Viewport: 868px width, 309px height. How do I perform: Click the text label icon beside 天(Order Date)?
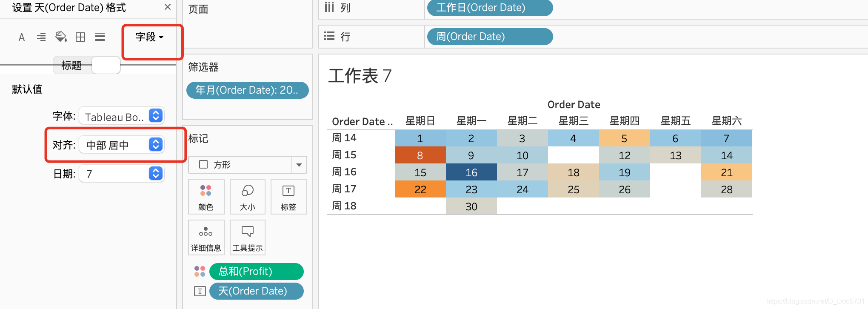point(200,291)
